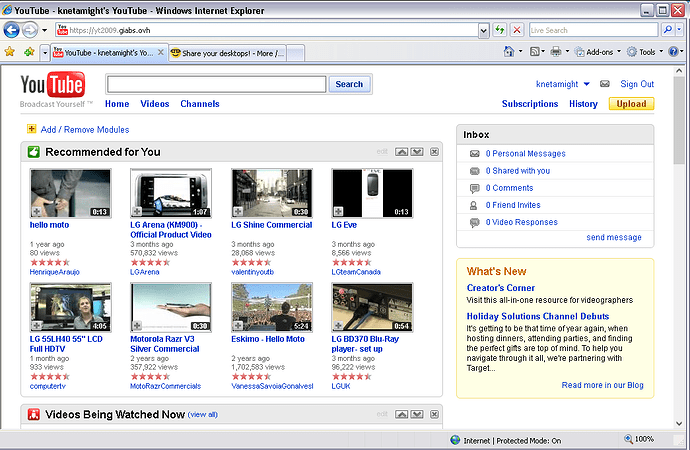Click the RSS feeds toolbar icon
Viewport: 690px width, 450px height.
(535, 52)
